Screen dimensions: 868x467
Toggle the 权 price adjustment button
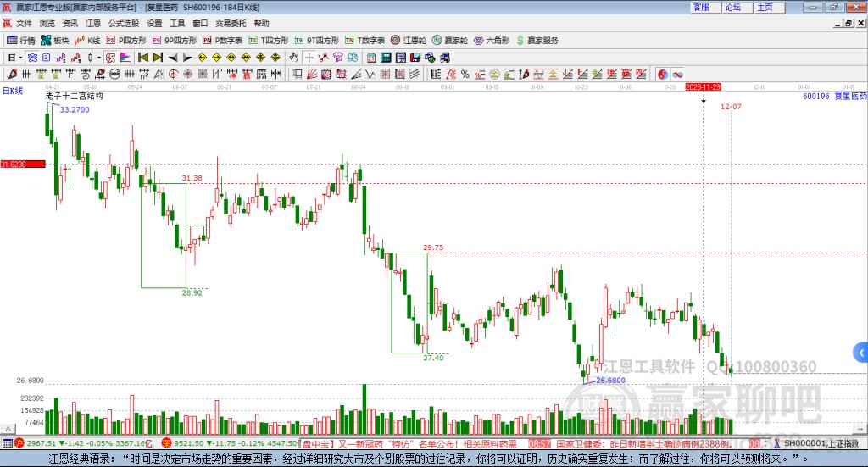(x=111, y=58)
